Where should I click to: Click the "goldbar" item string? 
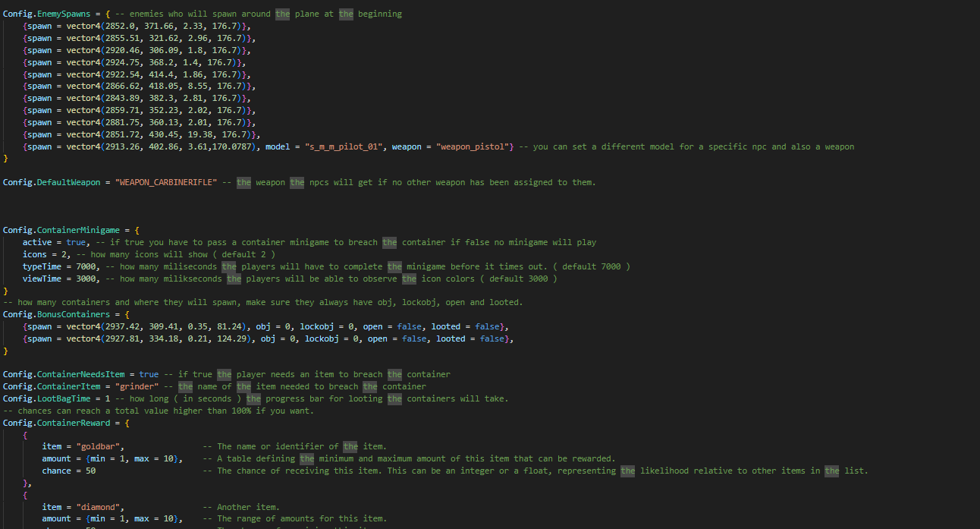100,446
